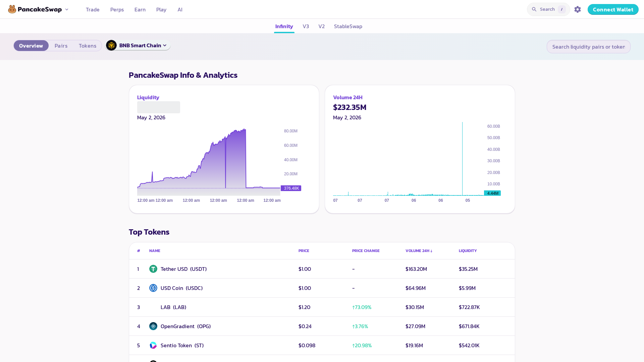Open the USD Coin (USDC) row
The height and width of the screenshot is (362, 644).
coord(322,288)
